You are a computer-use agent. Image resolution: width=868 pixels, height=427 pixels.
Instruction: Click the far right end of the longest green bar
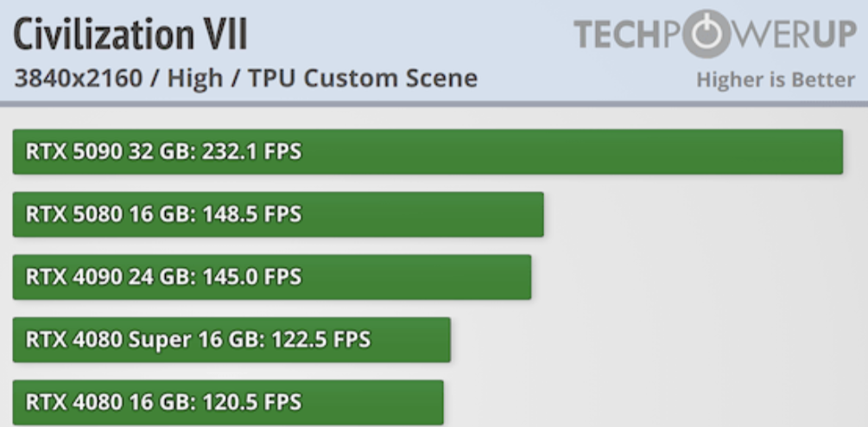click(838, 152)
